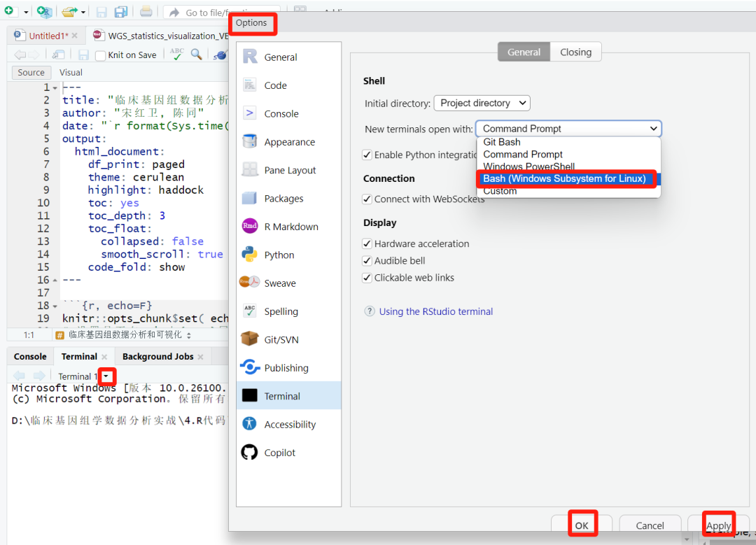Choose Windows PowerShell from the list
Image resolution: width=756 pixels, height=545 pixels.
(568, 167)
